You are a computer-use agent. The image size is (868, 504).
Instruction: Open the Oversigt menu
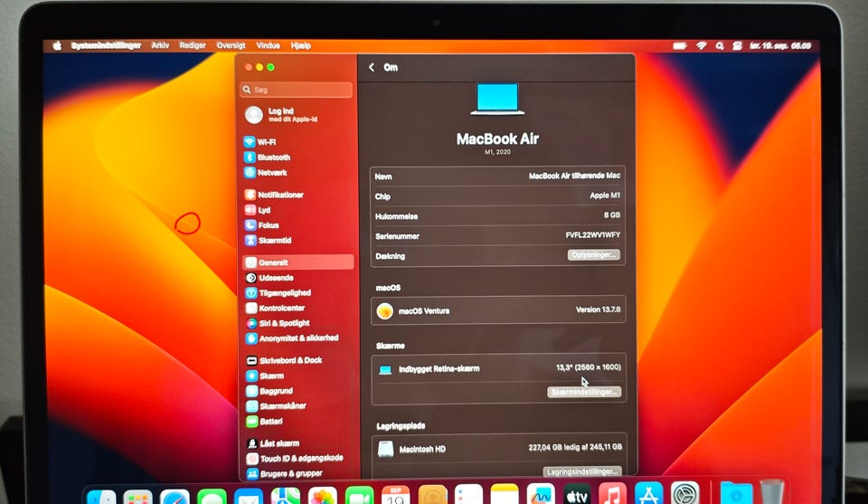coord(231,45)
